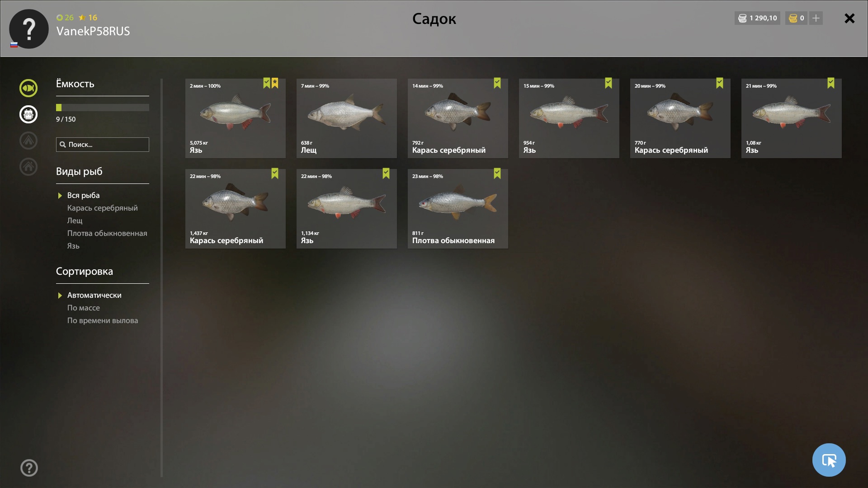Select the Автоматически sort option
The height and width of the screenshot is (488, 868).
(x=94, y=296)
